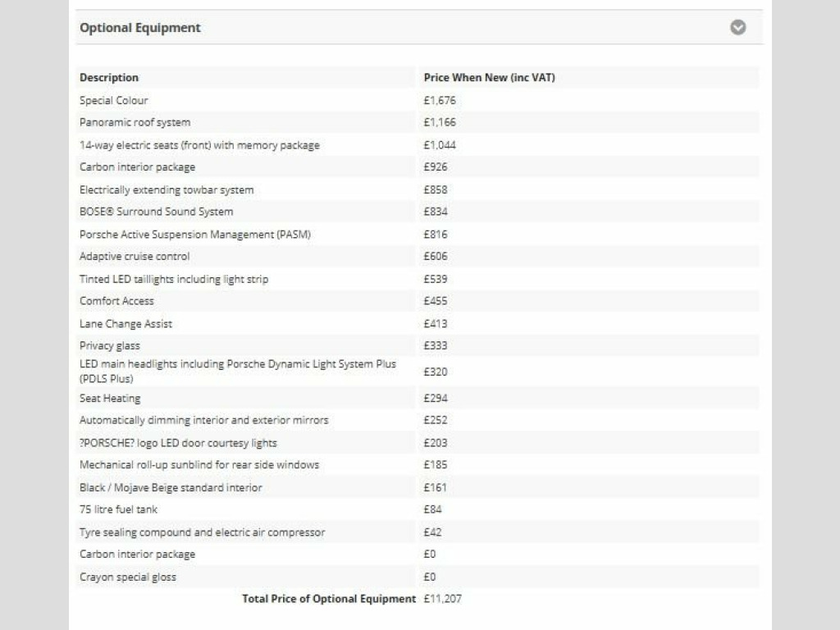The height and width of the screenshot is (630, 840).
Task: Collapse the Optional Equipment section chevron
Action: pos(738,28)
